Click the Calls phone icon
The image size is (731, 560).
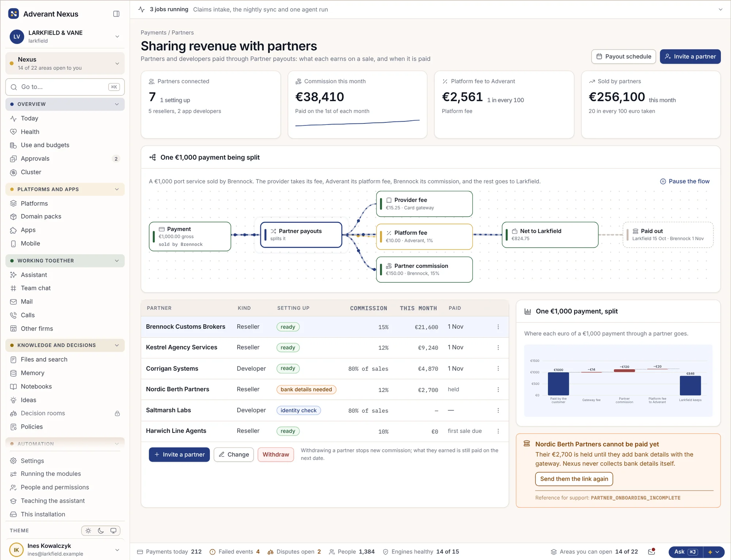pyautogui.click(x=14, y=315)
